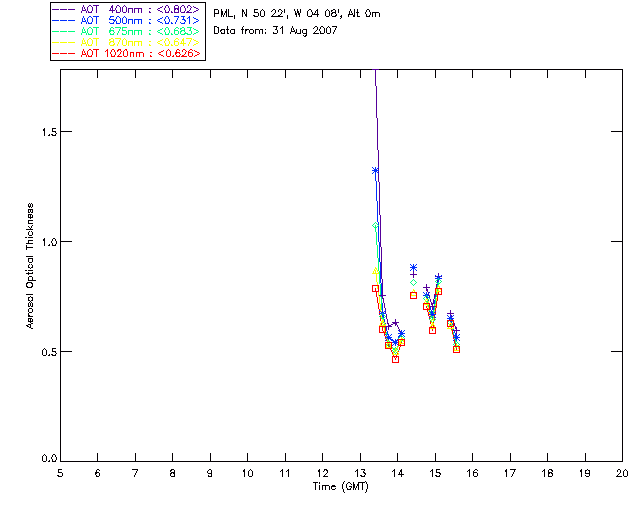
Task: Click the AOT 675nm legend entry
Action: click(126, 31)
